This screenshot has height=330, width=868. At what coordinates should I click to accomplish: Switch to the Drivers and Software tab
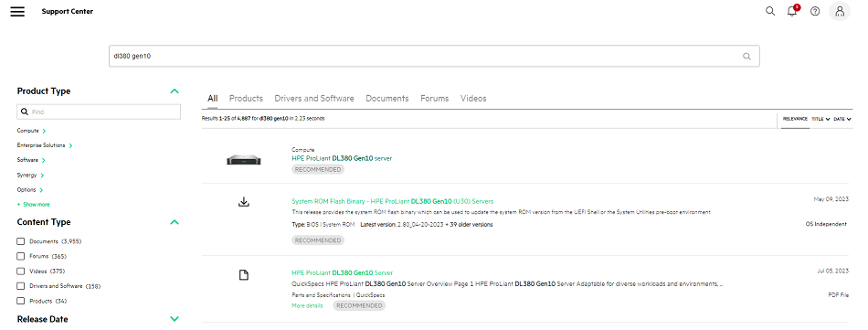click(314, 99)
